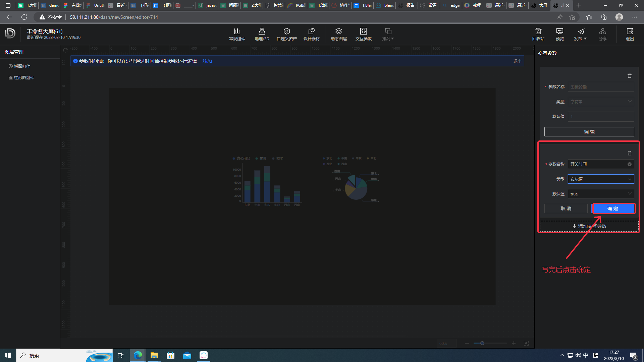The image size is (644, 362).
Task: Open the 发布 publish dropdown
Action: click(x=580, y=35)
